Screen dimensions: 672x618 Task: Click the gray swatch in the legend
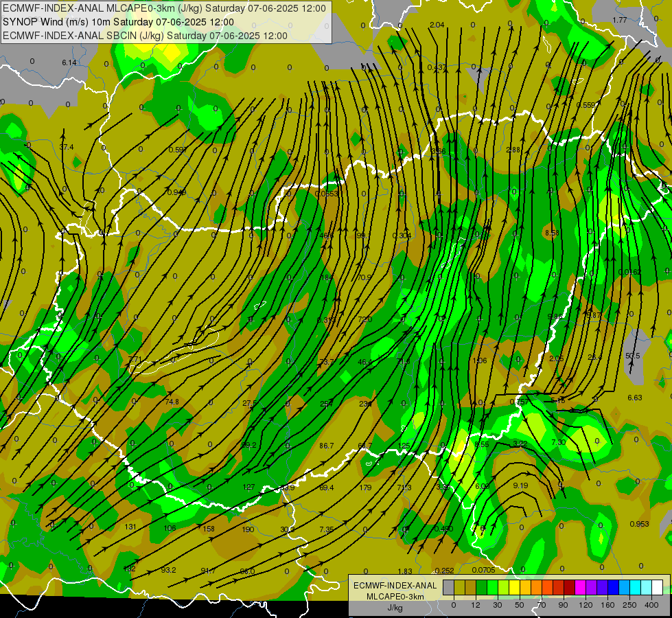448,588
